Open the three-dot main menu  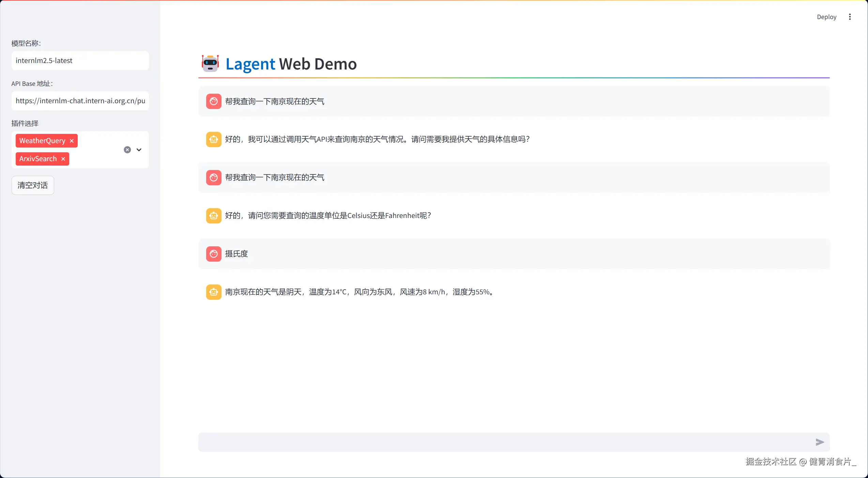[850, 17]
